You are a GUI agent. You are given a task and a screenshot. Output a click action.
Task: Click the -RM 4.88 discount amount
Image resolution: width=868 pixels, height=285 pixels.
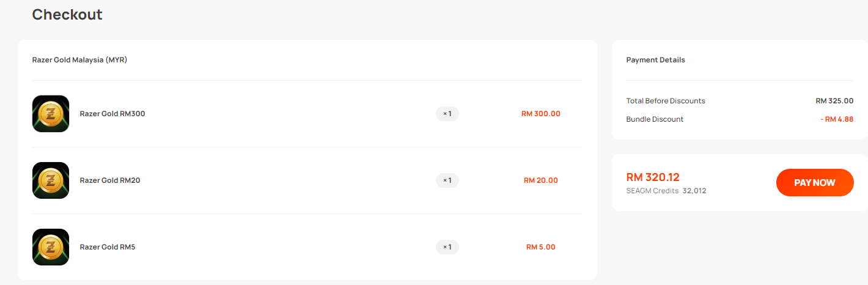(x=837, y=119)
